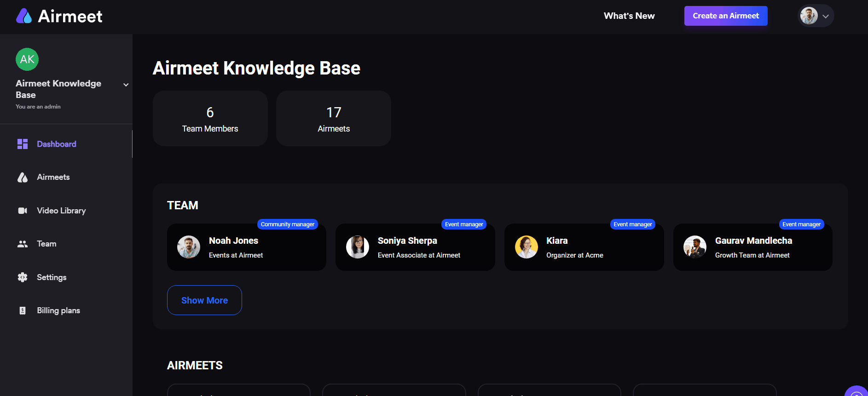Click 'Event Associate at Airmeet' subtitle

pos(419,255)
